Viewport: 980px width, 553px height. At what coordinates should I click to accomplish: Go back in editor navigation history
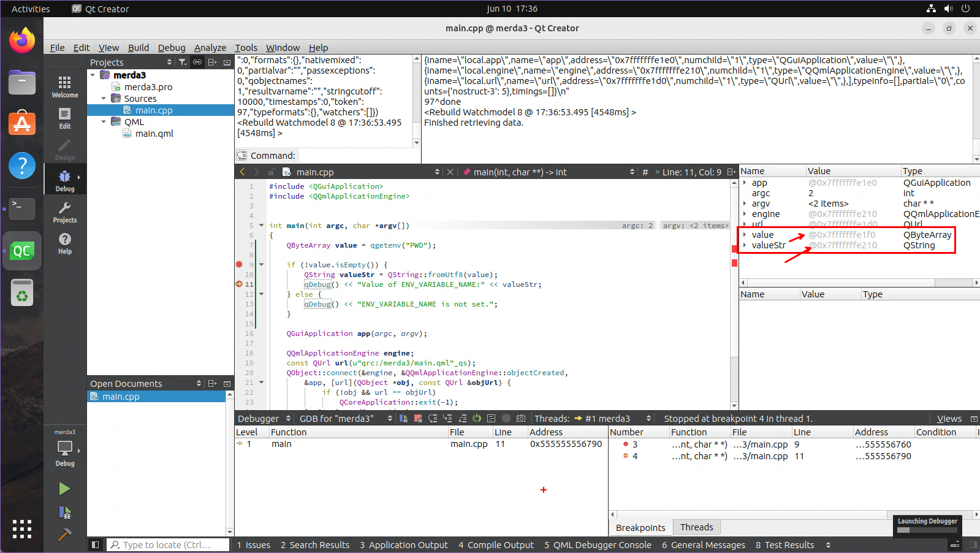242,172
